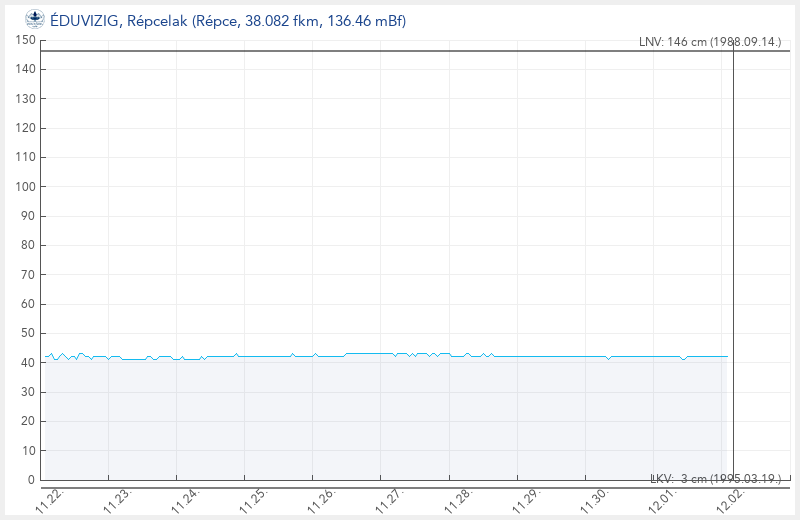Pick the 11.28. date axis label
Image resolution: width=800 pixels, height=520 pixels.
click(x=457, y=498)
